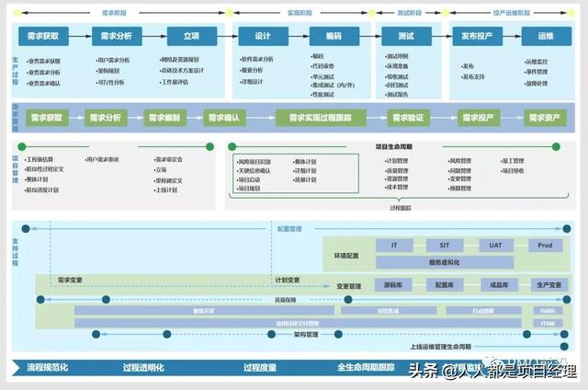Click the 需求实现过程跟踪 box
588x390 pixels.
pyautogui.click(x=321, y=118)
